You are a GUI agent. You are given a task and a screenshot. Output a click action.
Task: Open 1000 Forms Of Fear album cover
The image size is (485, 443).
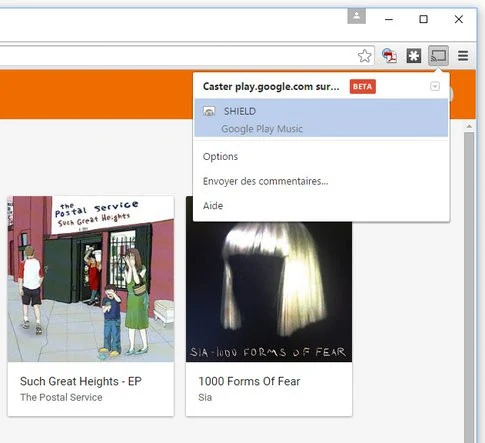(269, 292)
